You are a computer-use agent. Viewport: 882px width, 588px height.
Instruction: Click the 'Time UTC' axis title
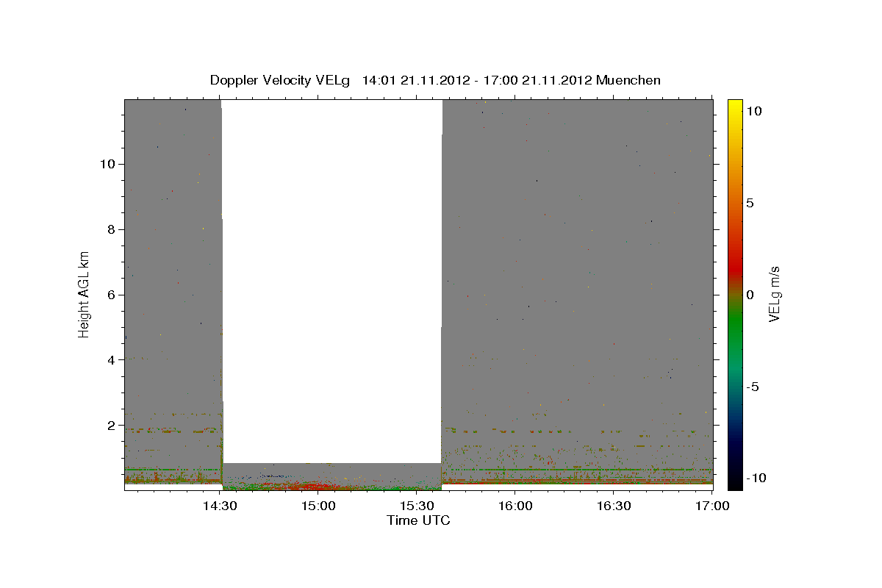(418, 520)
